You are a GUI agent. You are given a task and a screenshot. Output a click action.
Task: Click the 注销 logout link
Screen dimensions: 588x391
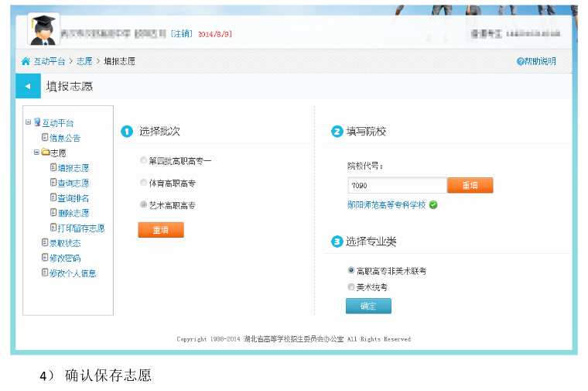coord(182,34)
